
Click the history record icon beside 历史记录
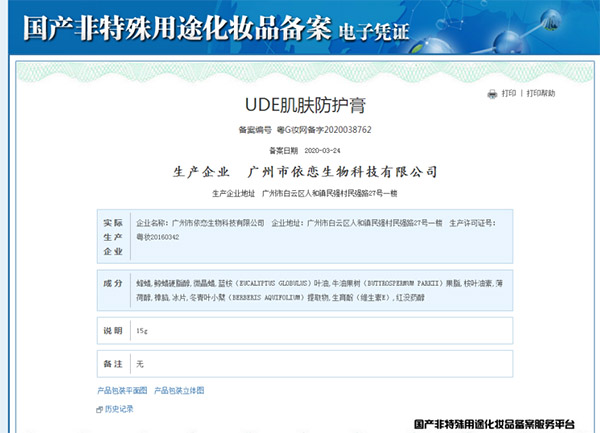click(x=99, y=410)
